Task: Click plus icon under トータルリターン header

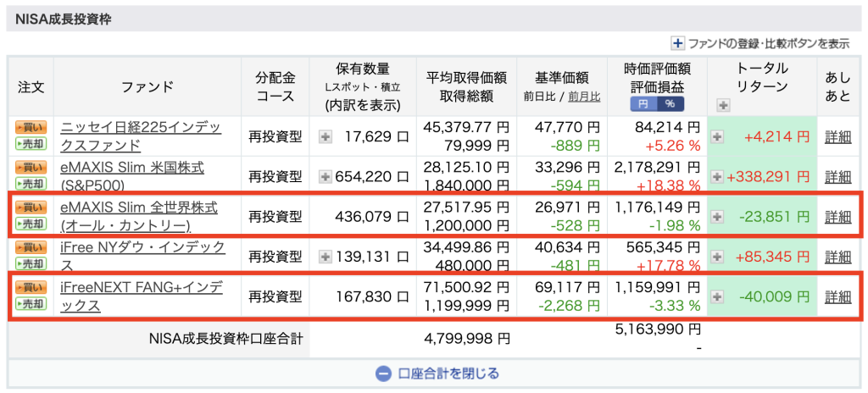Action: (722, 105)
